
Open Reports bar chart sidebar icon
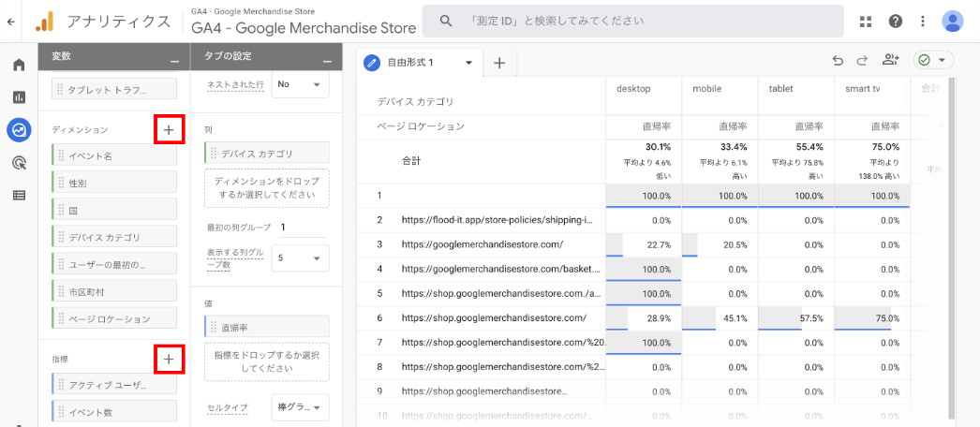pos(19,97)
